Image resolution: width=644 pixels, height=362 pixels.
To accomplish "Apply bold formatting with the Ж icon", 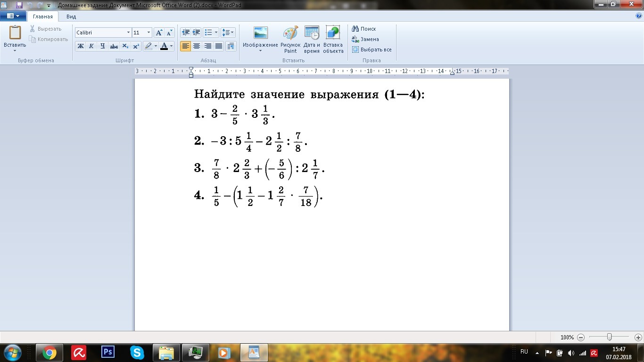I will [80, 46].
